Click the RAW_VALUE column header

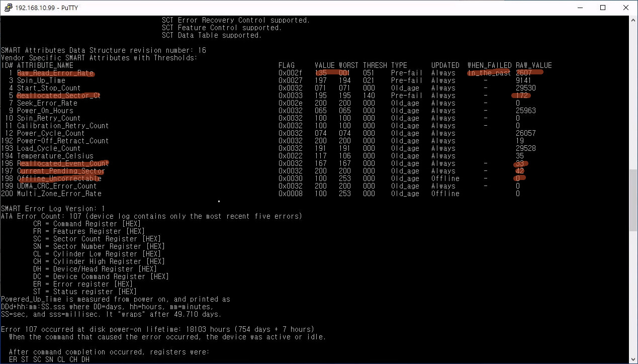533,65
